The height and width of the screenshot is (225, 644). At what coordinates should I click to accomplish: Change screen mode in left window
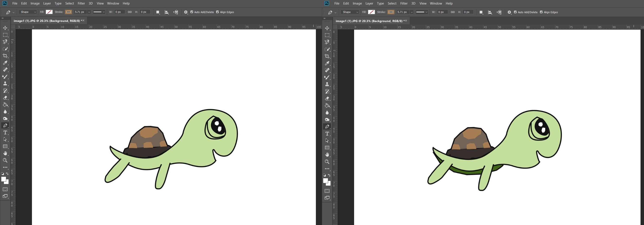click(5, 196)
